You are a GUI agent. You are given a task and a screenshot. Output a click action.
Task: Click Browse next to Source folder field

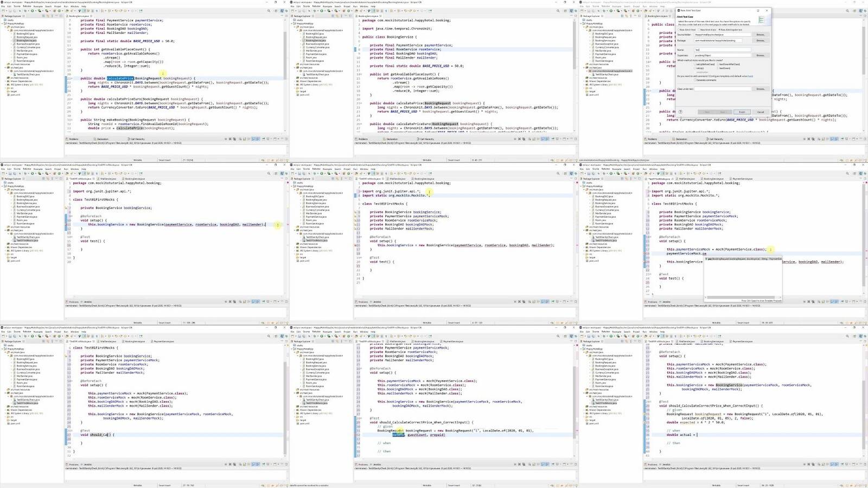pyautogui.click(x=761, y=35)
